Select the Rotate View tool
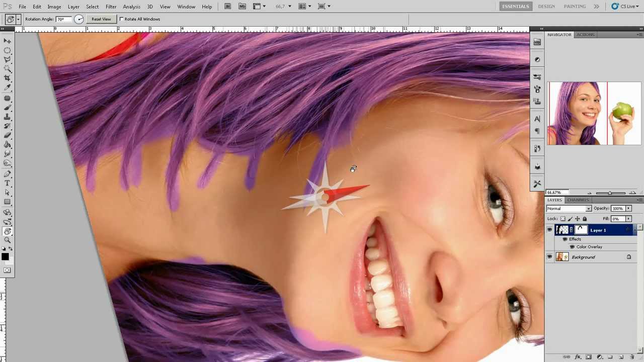This screenshot has width=644, height=362. [7, 231]
